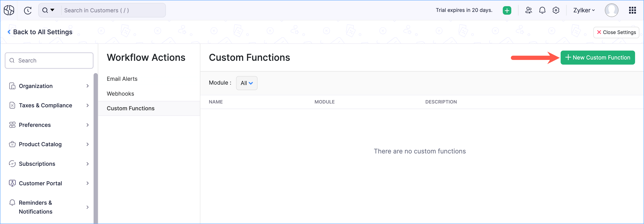Select Email Alerts in Workflow Actions
This screenshot has width=644, height=224.
122,79
